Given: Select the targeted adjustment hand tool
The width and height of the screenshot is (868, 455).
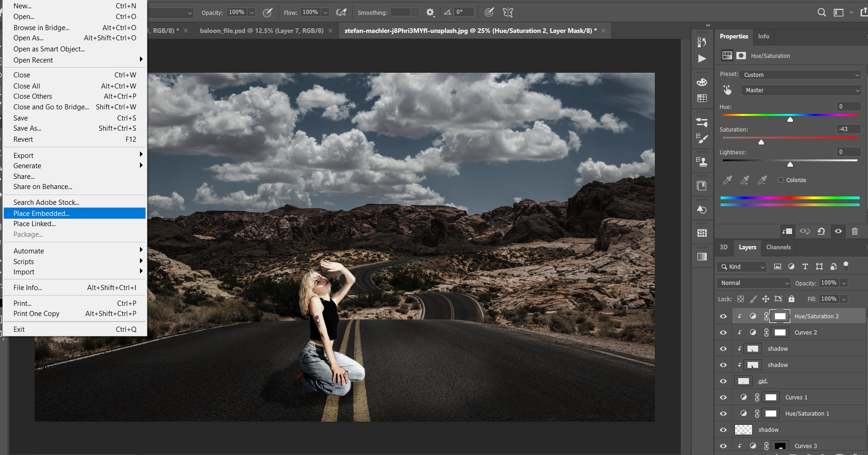Looking at the screenshot, I should pyautogui.click(x=728, y=90).
